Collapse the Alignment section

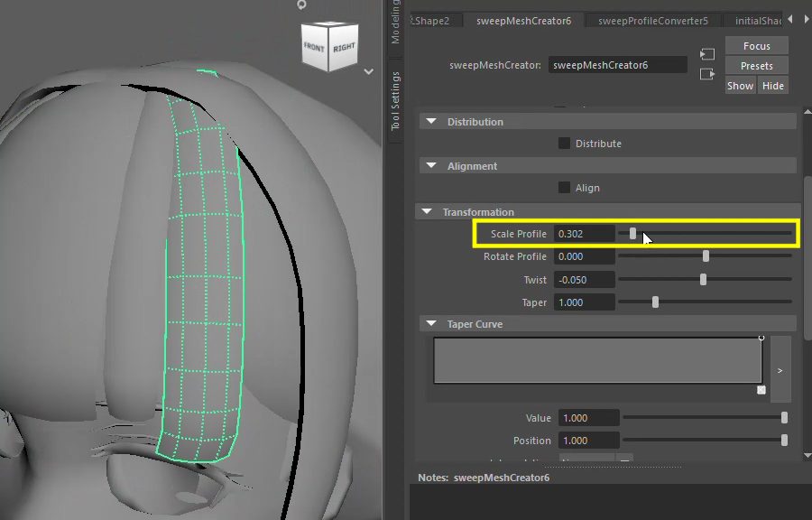click(430, 166)
